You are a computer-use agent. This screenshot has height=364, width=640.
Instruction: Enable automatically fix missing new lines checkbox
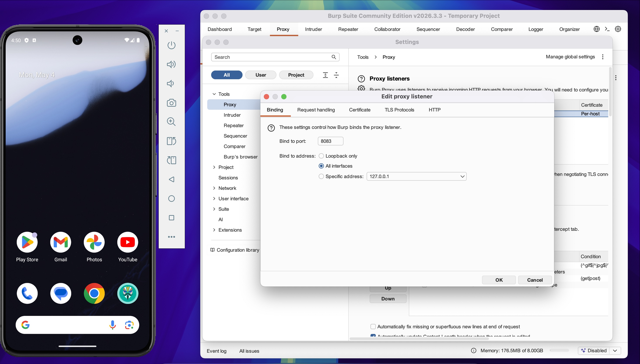pyautogui.click(x=373, y=327)
